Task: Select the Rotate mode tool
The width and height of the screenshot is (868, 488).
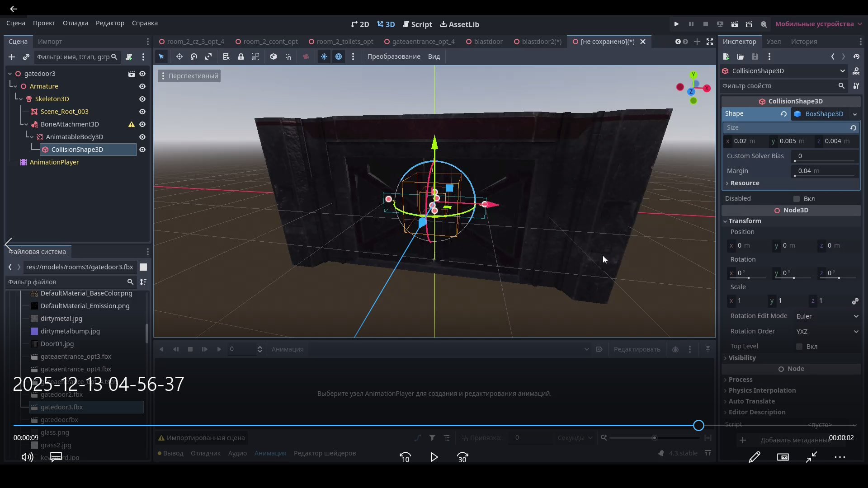Action: pos(194,56)
